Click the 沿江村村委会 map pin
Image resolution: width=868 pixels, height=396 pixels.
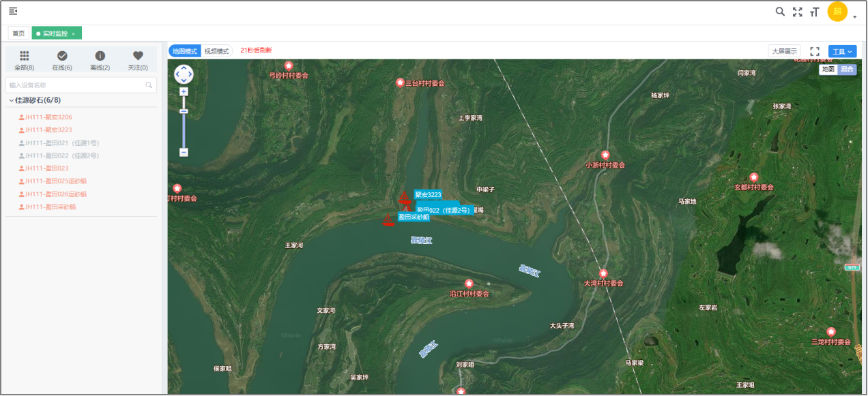469,284
